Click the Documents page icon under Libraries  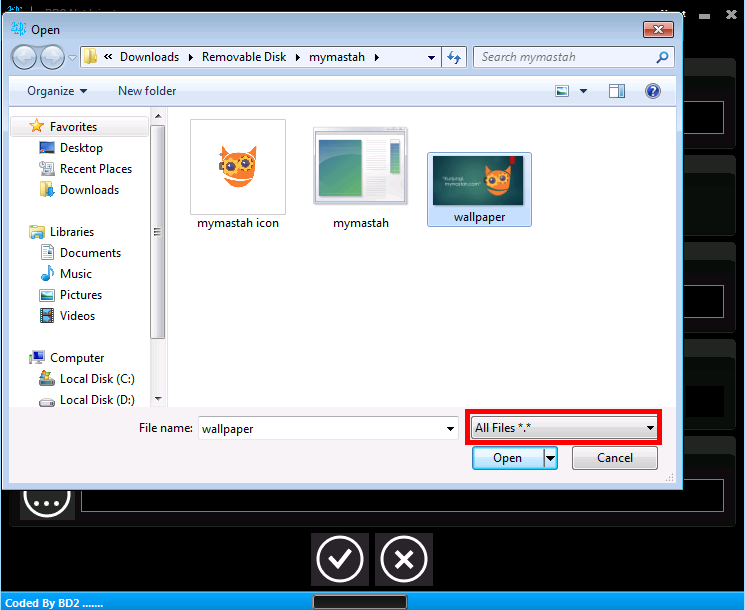point(47,252)
